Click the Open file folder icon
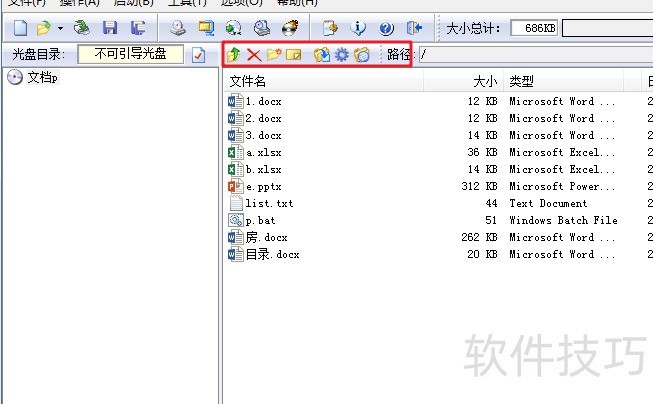The image size is (653, 404). pyautogui.click(x=43, y=28)
